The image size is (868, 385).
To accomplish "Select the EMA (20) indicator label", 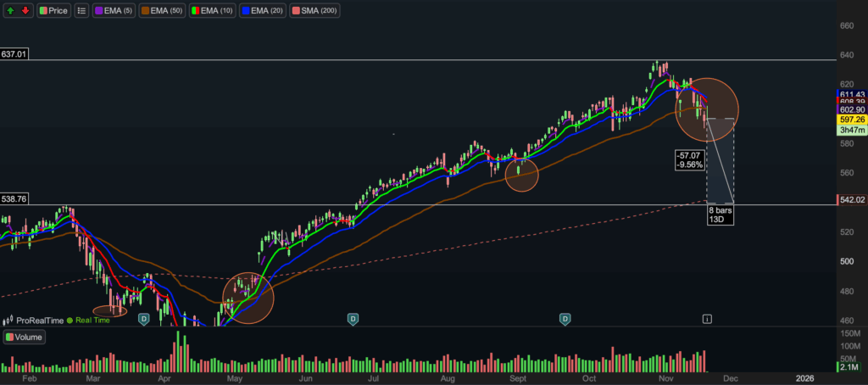I will (264, 11).
